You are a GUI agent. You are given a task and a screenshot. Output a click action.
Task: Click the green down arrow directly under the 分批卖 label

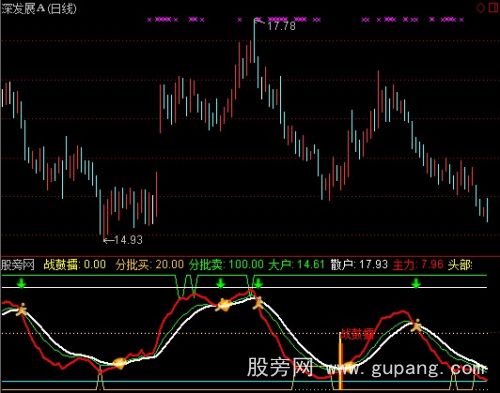pyautogui.click(x=220, y=284)
